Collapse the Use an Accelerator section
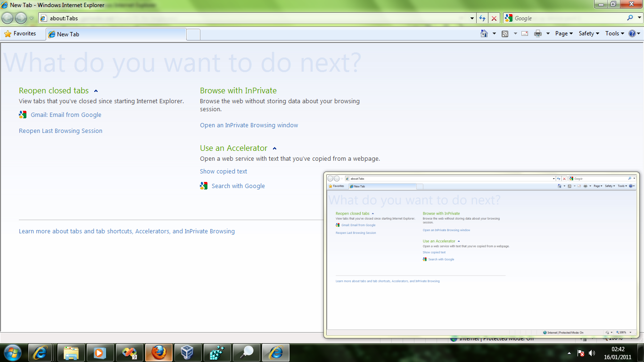This screenshot has width=644, height=362. (275, 148)
